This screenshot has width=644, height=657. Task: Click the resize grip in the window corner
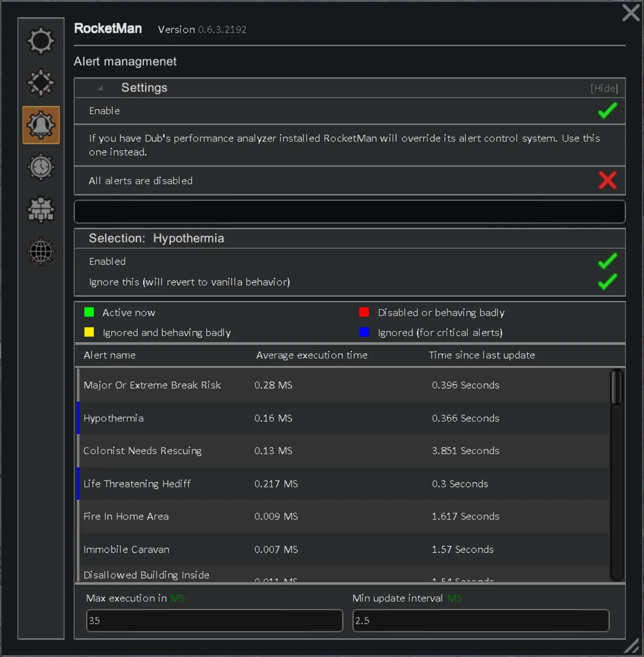click(x=632, y=646)
